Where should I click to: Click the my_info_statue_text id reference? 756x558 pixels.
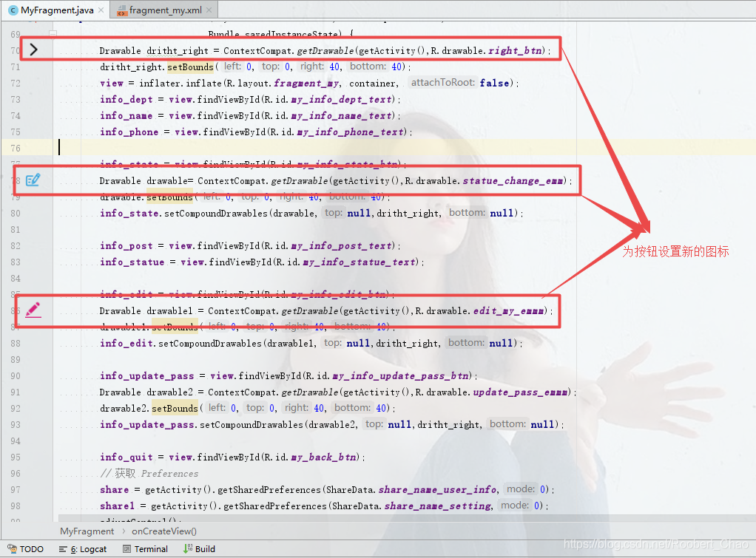[360, 262]
